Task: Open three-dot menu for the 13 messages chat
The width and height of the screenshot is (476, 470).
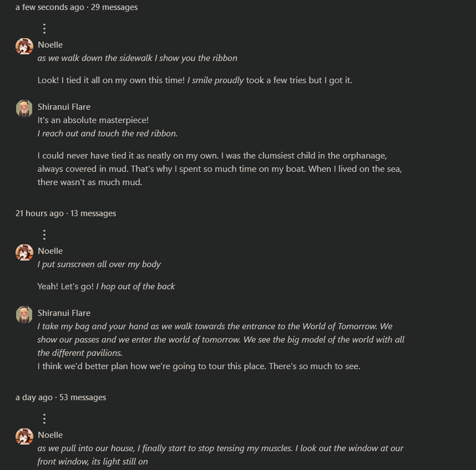Action: [x=44, y=234]
